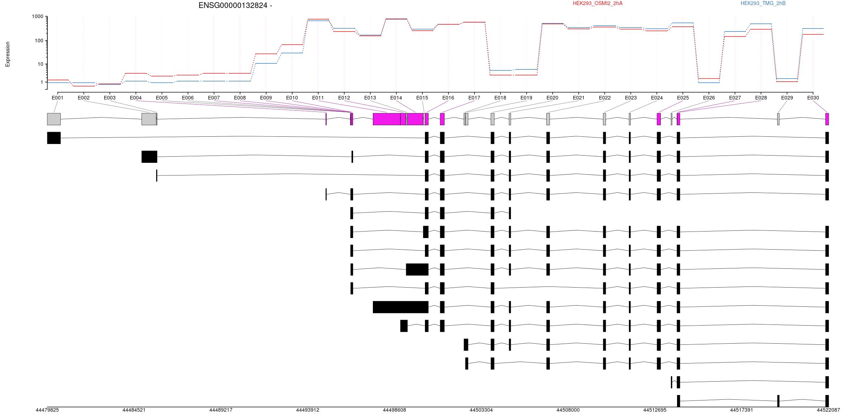Click genomic coordinate 44484521
The width and height of the screenshot is (868, 416).
point(134,410)
